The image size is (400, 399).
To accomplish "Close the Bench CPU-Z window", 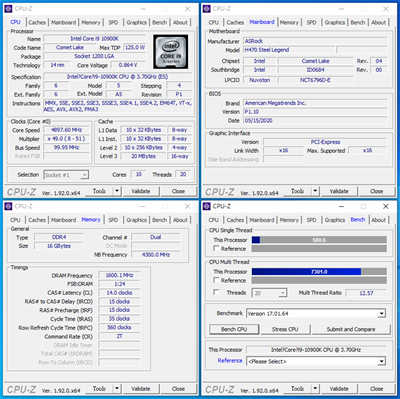I will point(386,206).
